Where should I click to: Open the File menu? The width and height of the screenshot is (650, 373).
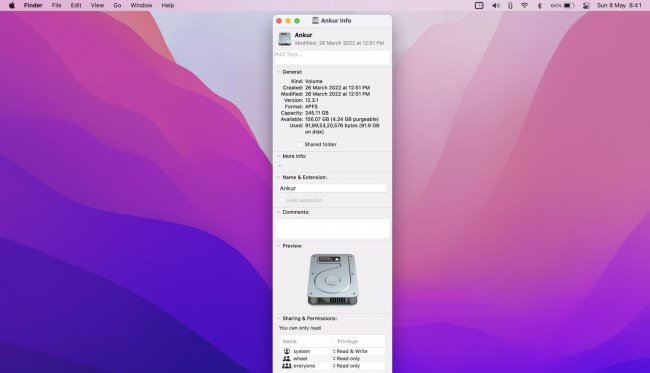[x=56, y=5]
